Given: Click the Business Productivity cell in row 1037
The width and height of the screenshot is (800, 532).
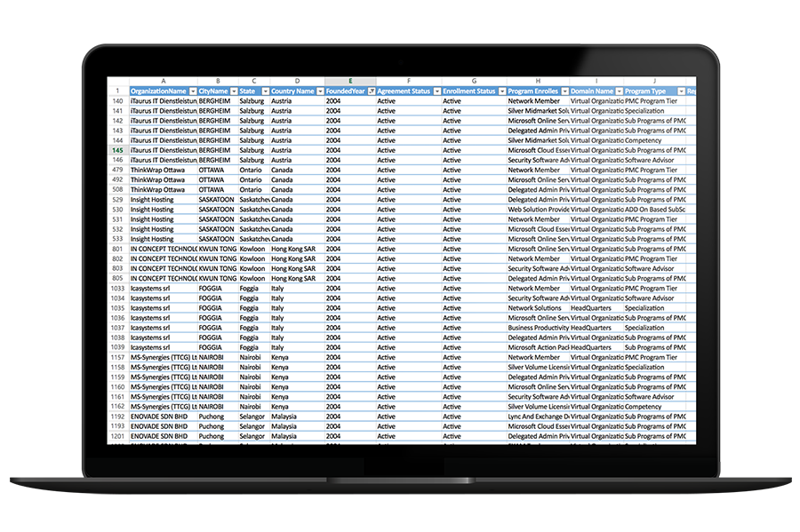Looking at the screenshot, I should click(539, 328).
